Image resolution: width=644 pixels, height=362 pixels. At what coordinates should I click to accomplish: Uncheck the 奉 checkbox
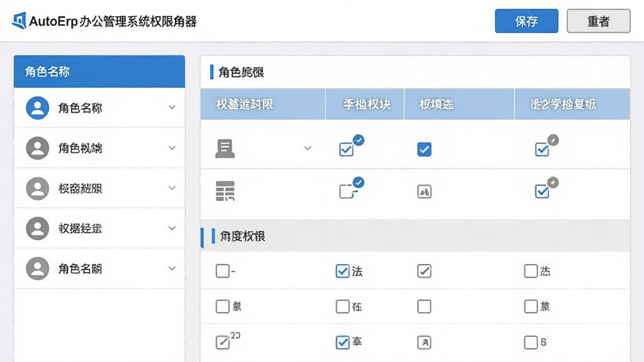point(343,343)
